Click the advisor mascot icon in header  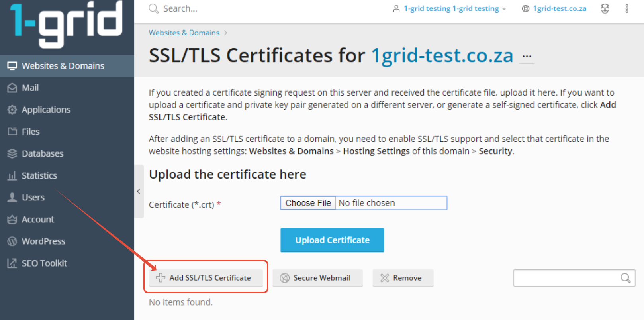point(605,8)
